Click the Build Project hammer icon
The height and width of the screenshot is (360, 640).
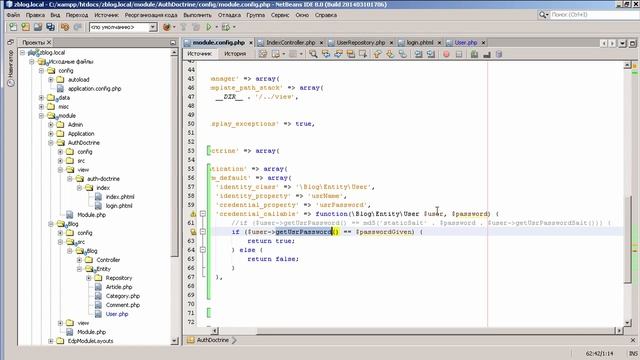coord(183,27)
